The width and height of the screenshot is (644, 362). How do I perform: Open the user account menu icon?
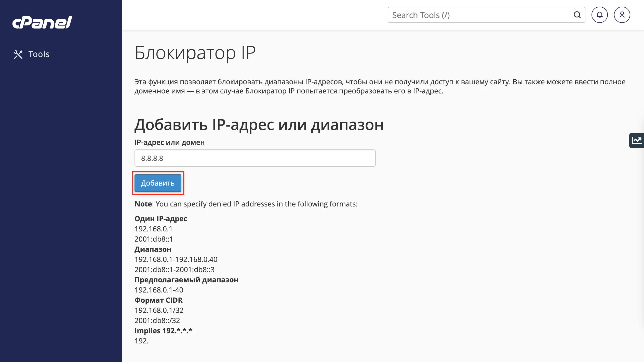622,15
